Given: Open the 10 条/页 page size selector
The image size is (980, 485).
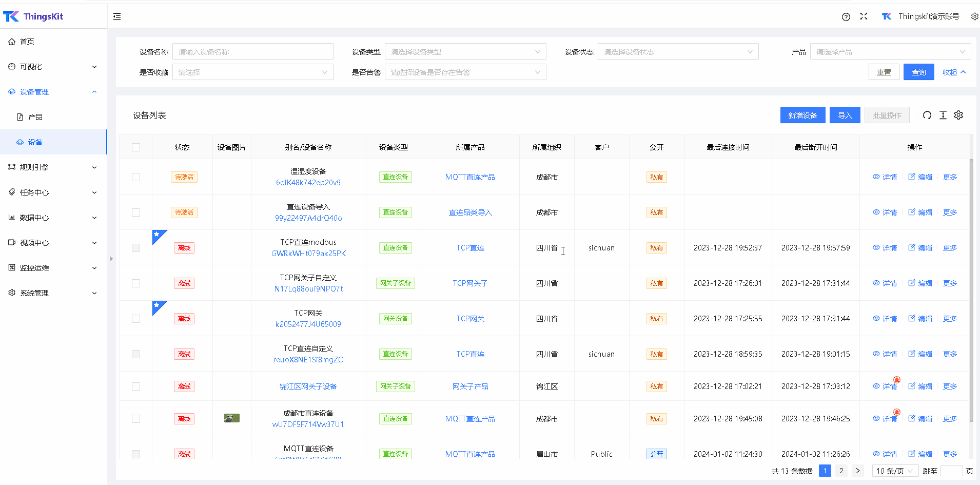Looking at the screenshot, I should [x=894, y=471].
